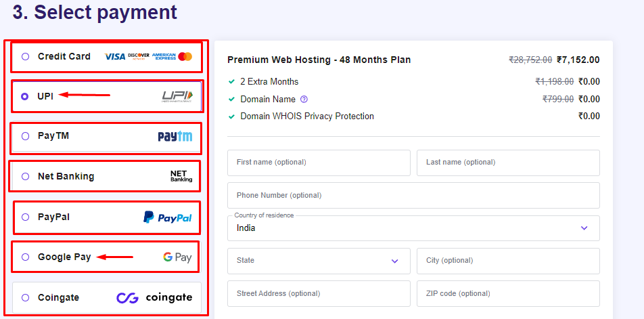Viewport: 644px width, 319px height.
Task: Click the Coingate logo
Action: pos(154,297)
